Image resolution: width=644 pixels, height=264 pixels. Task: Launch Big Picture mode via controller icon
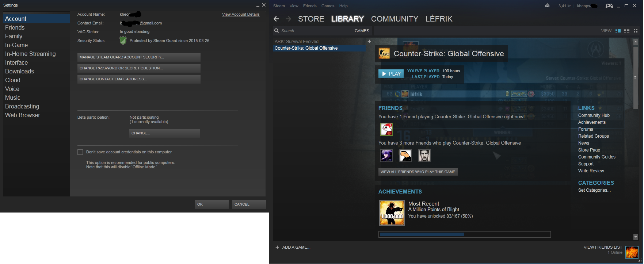tap(609, 5)
